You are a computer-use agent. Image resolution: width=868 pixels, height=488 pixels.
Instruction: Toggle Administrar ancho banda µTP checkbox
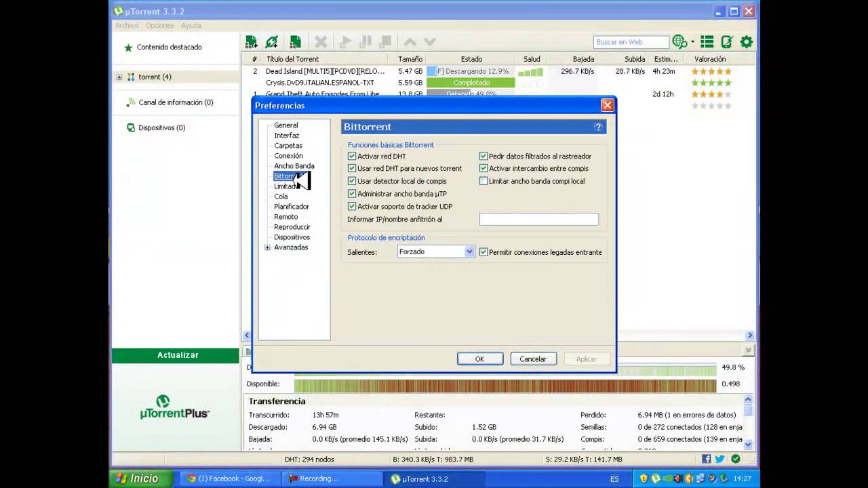click(x=352, y=194)
